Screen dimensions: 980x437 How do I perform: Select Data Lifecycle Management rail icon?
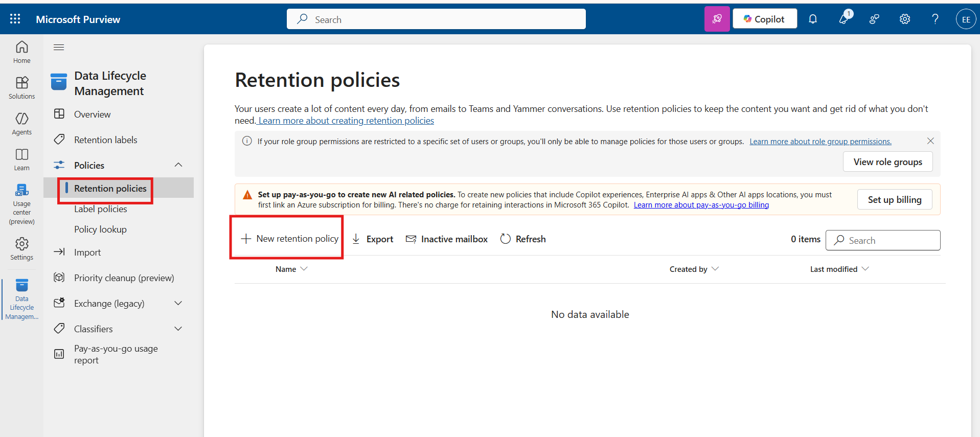tap(21, 300)
